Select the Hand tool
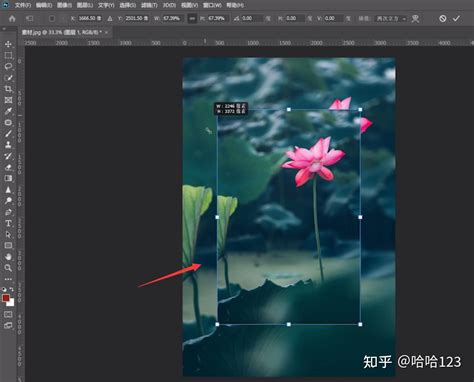474x382 pixels. click(x=8, y=257)
